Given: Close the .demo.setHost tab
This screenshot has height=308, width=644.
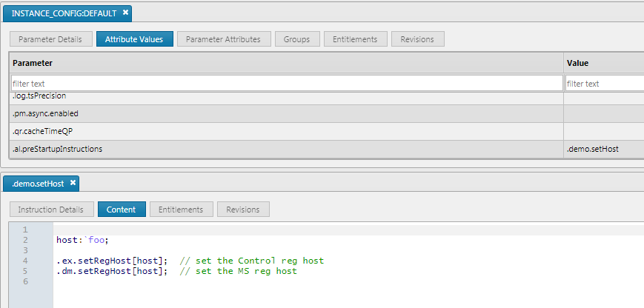Looking at the screenshot, I should [x=73, y=183].
